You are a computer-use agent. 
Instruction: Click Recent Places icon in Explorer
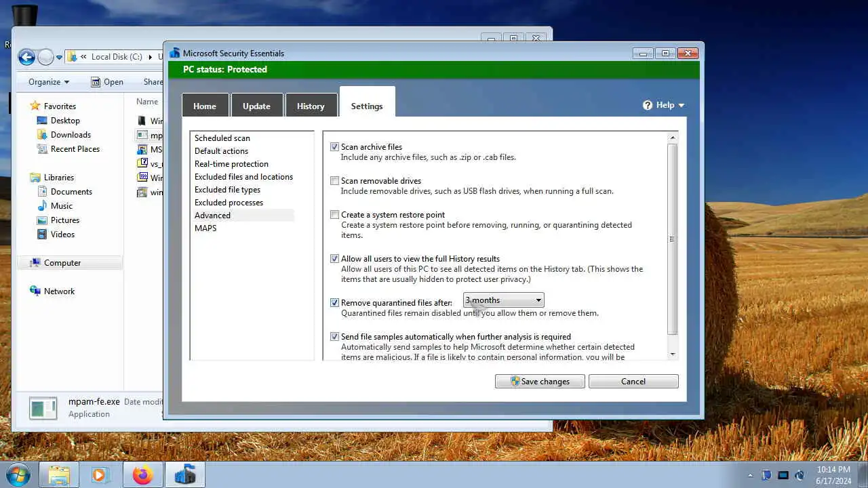(42, 149)
